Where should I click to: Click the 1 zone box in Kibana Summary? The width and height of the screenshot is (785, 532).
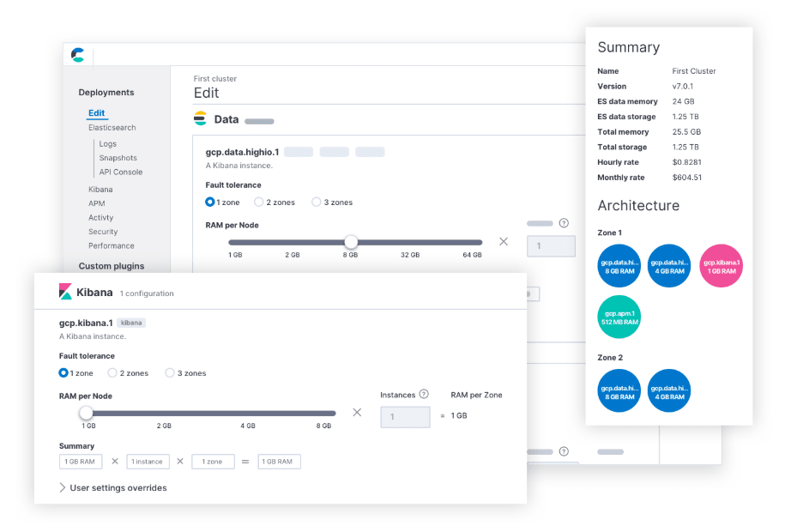point(213,462)
